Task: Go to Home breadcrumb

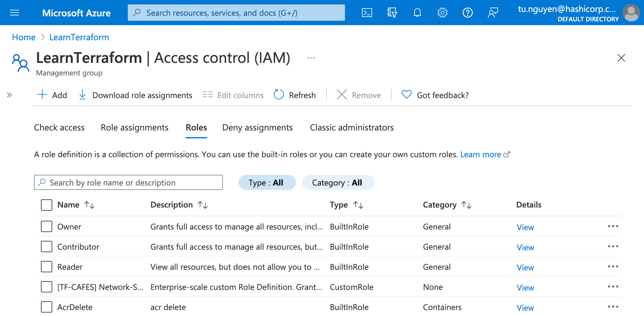Action: point(24,37)
